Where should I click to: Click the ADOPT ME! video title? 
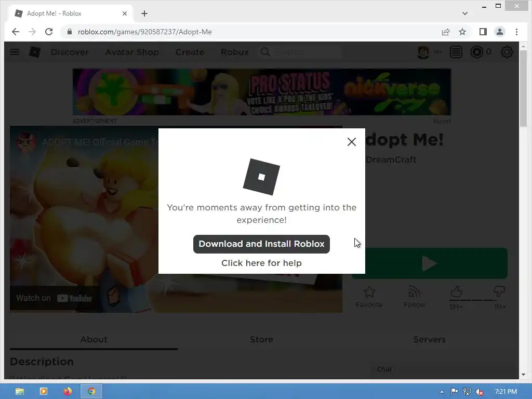tap(100, 142)
